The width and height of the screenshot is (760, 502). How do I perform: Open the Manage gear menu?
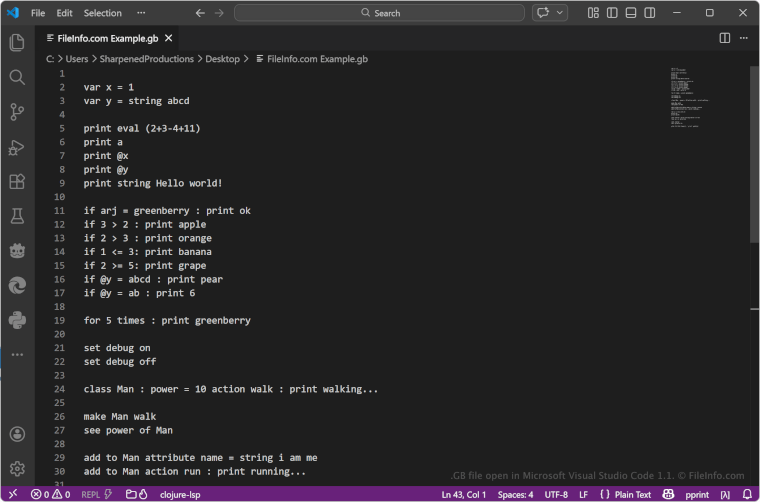[17, 469]
